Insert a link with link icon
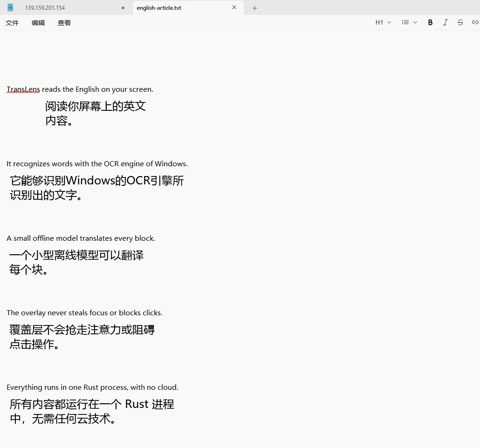This screenshot has width=480, height=448. (475, 22)
